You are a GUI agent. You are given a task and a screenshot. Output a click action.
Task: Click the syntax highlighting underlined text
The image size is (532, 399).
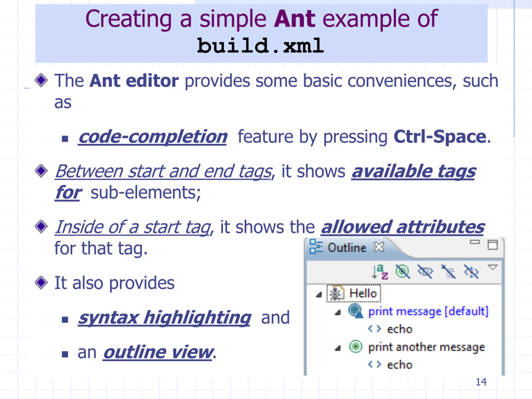[x=165, y=318]
